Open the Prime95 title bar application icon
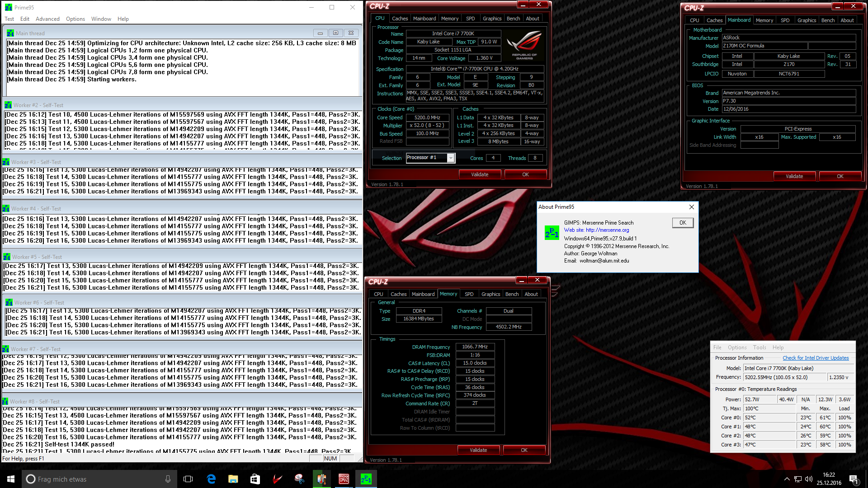 pyautogui.click(x=9, y=7)
